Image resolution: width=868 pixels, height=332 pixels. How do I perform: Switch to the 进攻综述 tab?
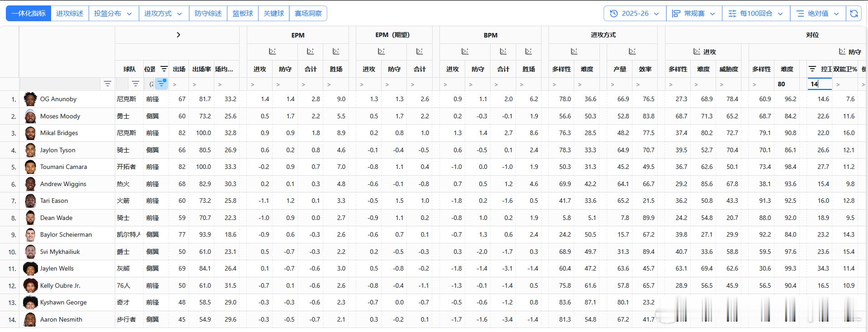pyautogui.click(x=70, y=14)
